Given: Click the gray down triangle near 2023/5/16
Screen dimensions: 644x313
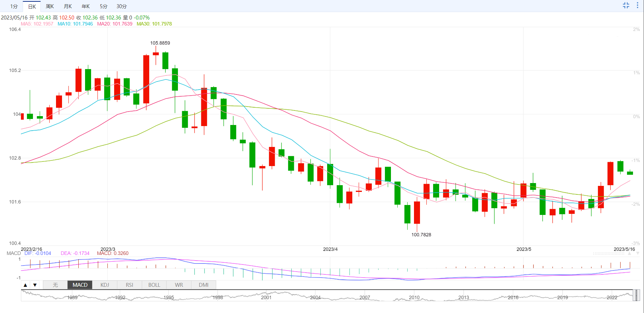Looking at the screenshot, I should (x=638, y=254).
